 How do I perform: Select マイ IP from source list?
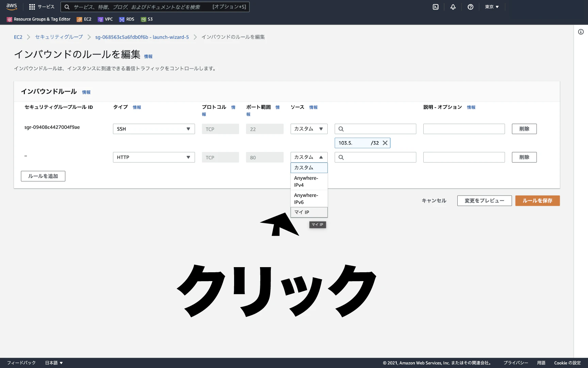(309, 212)
